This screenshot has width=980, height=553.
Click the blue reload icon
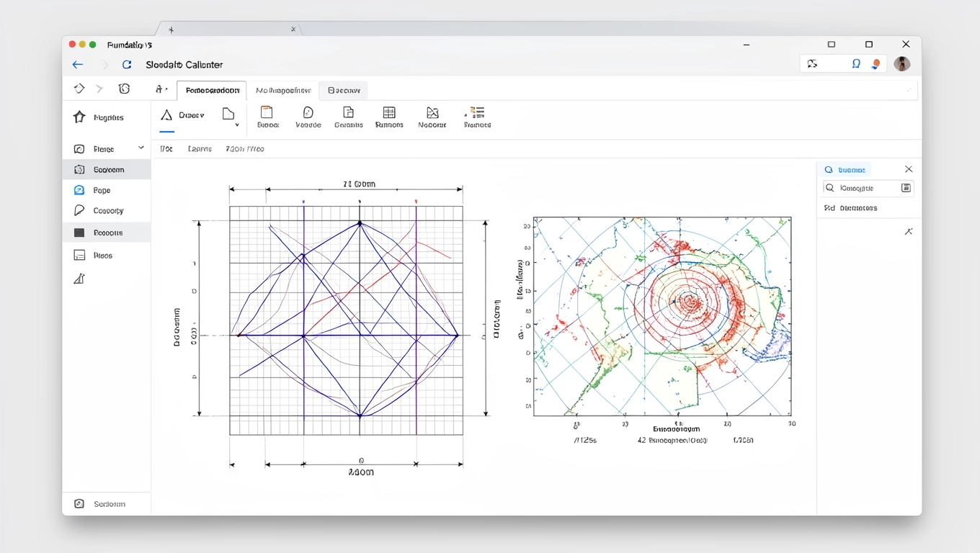point(127,65)
